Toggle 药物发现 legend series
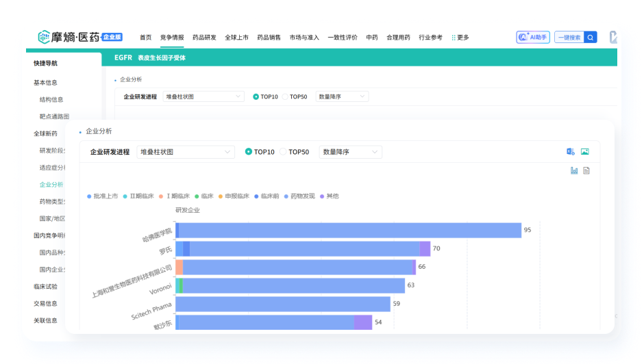This screenshot has width=644, height=364. (x=299, y=196)
